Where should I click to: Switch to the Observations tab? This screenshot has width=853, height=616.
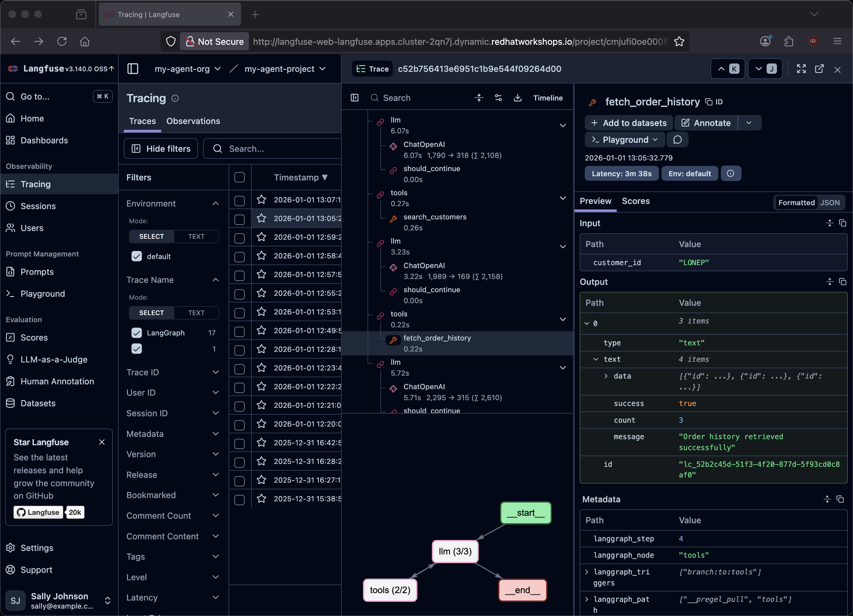coord(193,121)
